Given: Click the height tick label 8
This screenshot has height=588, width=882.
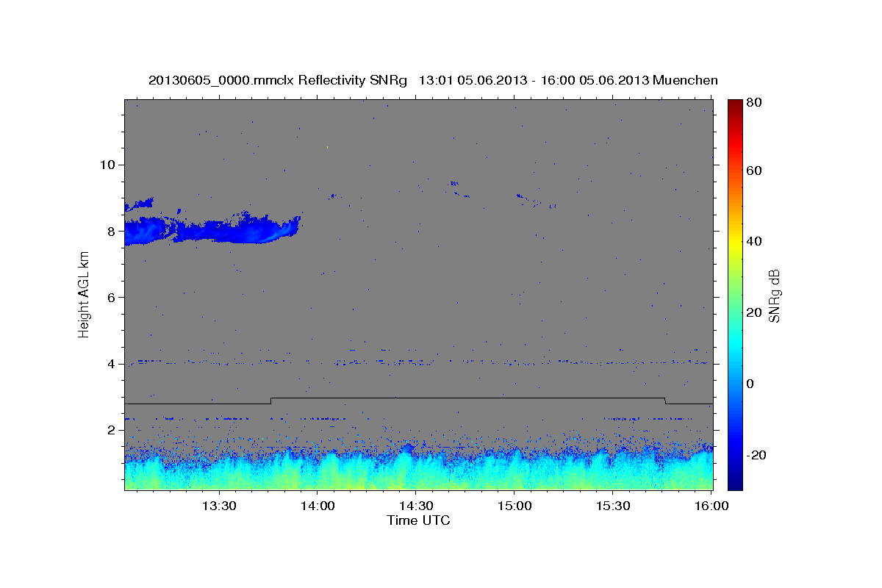Looking at the screenshot, I should click(112, 231).
